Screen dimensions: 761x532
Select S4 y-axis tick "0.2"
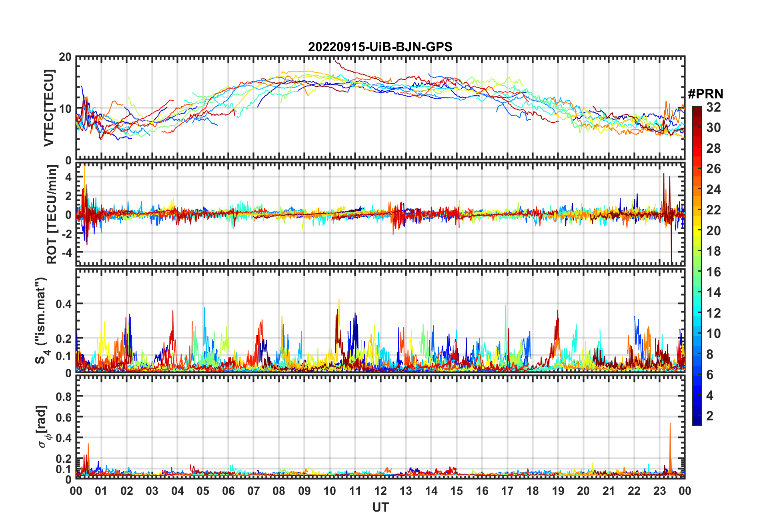click(64, 339)
